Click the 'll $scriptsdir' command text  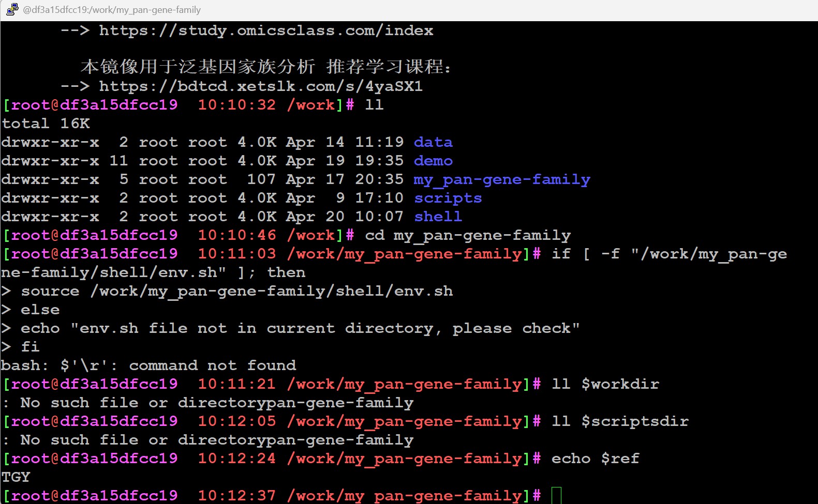pyautogui.click(x=620, y=421)
